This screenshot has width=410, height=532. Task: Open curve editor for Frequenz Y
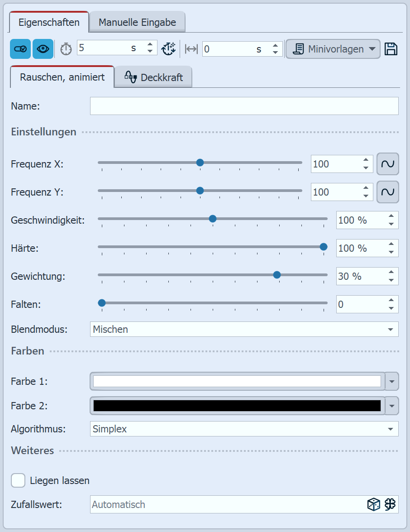point(388,192)
